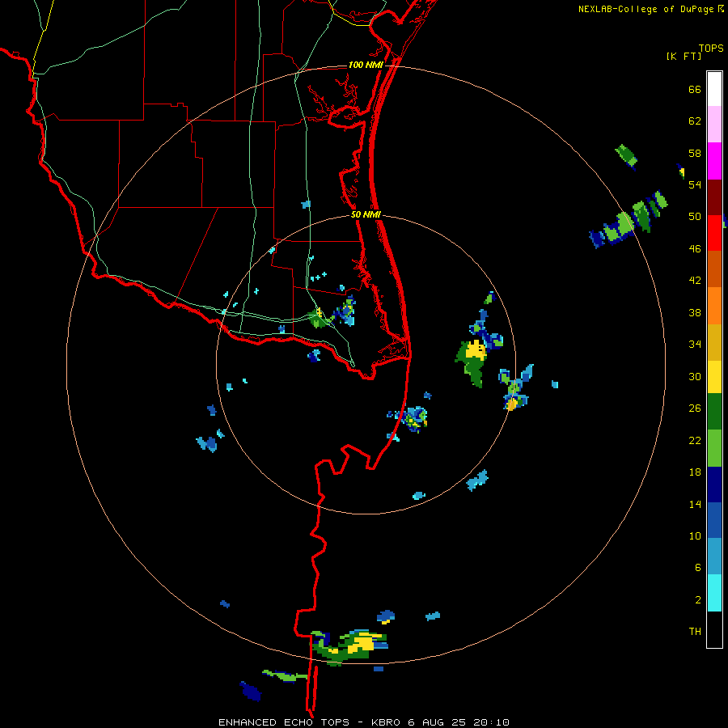Pick the dark maroon legend swatch

[x=714, y=197]
